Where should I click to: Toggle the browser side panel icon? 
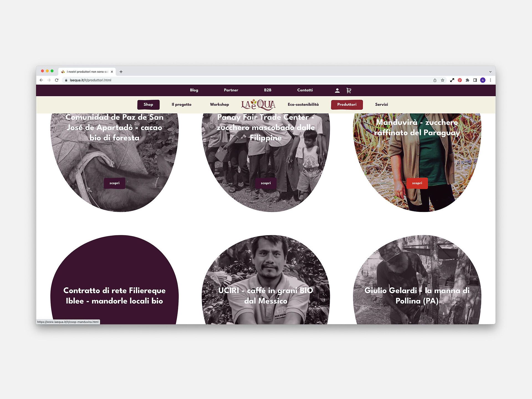click(475, 80)
